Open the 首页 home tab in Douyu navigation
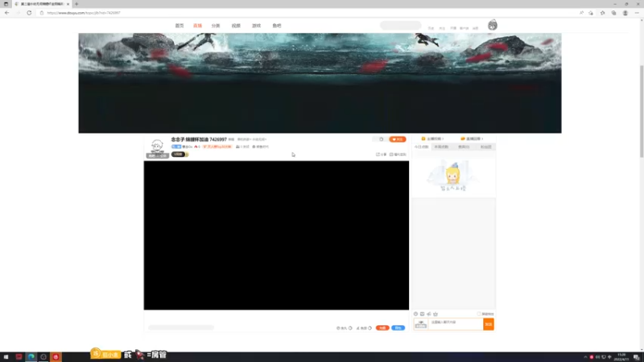The image size is (644, 362). (x=180, y=26)
